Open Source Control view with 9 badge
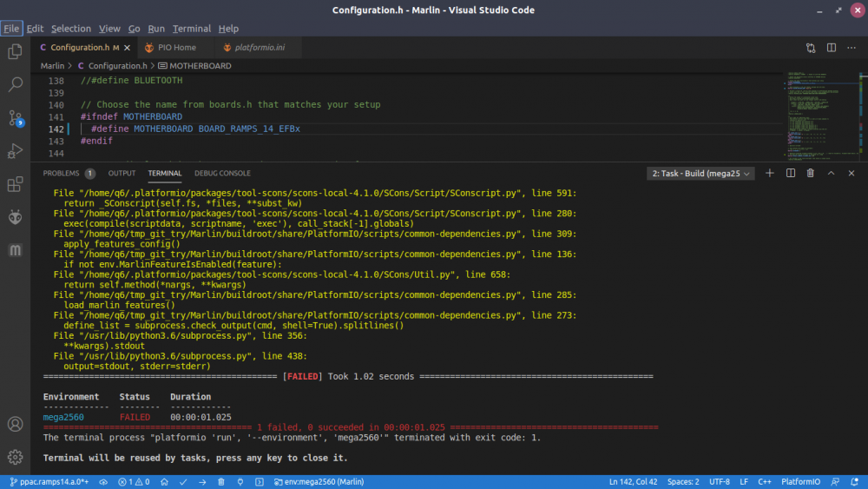The image size is (868, 489). pyautogui.click(x=15, y=118)
